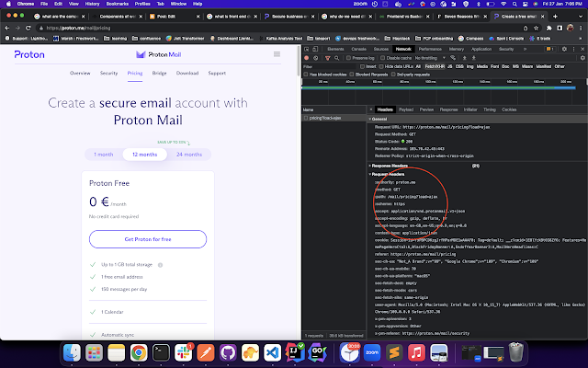Image resolution: width=588 pixels, height=368 pixels.
Task: Click the info icon beside 1 GB storage
Action: pyautogui.click(x=160, y=265)
